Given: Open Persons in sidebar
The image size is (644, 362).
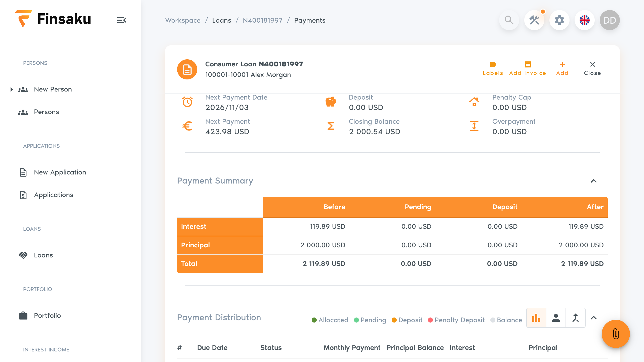Looking at the screenshot, I should pos(46,112).
